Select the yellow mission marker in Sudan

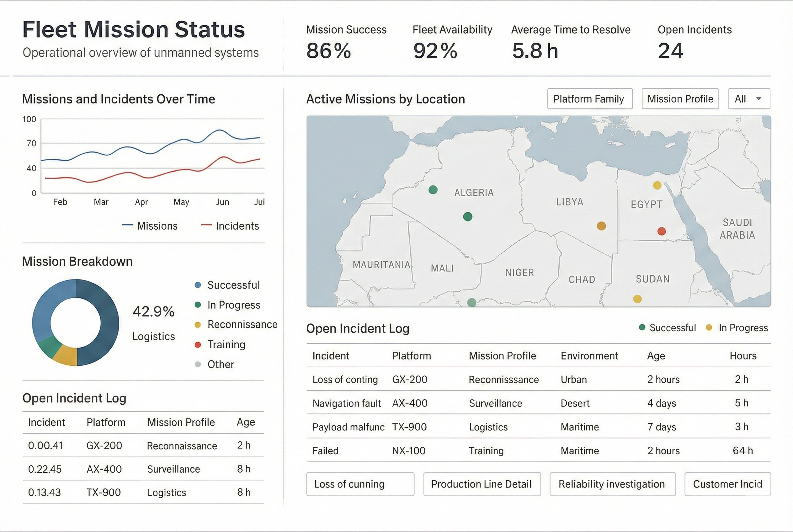[638, 299]
